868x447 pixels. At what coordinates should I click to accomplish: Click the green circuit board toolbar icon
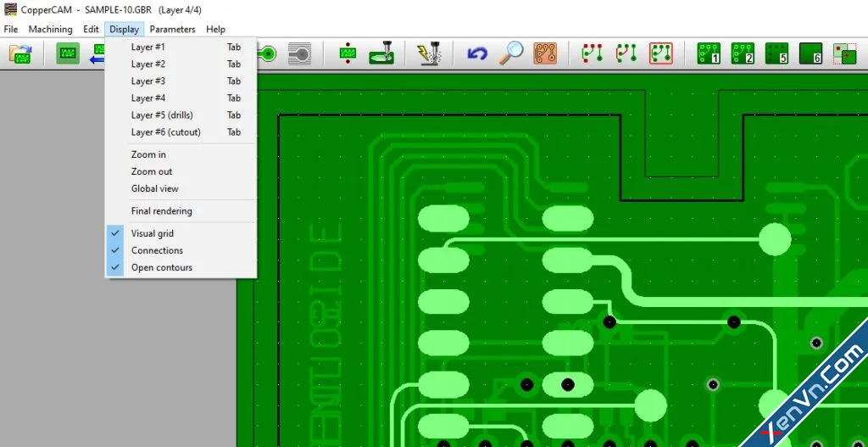(x=68, y=53)
